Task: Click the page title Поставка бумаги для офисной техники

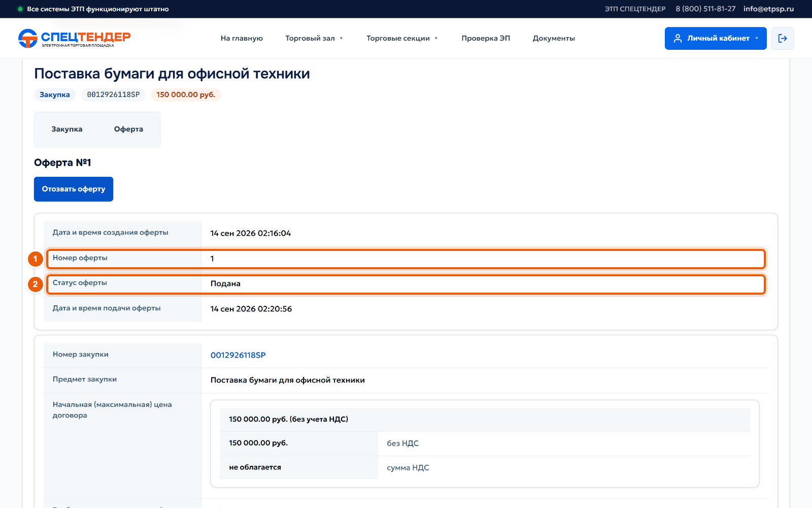Action: point(172,74)
